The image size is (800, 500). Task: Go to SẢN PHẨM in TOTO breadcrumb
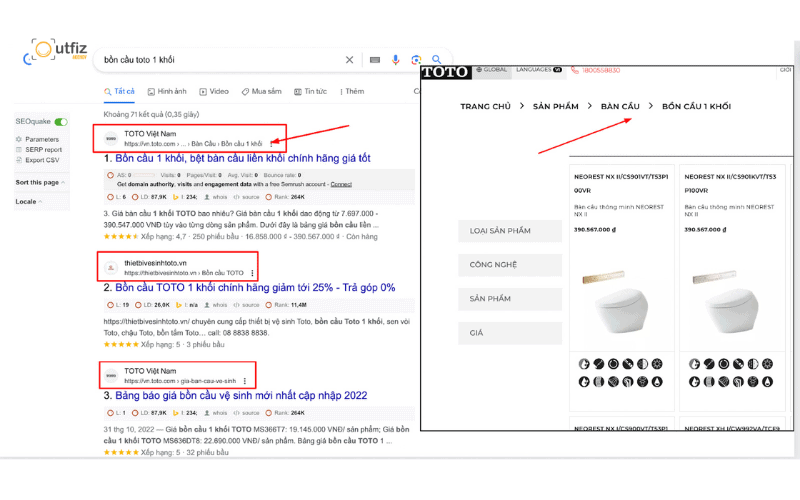pos(556,106)
